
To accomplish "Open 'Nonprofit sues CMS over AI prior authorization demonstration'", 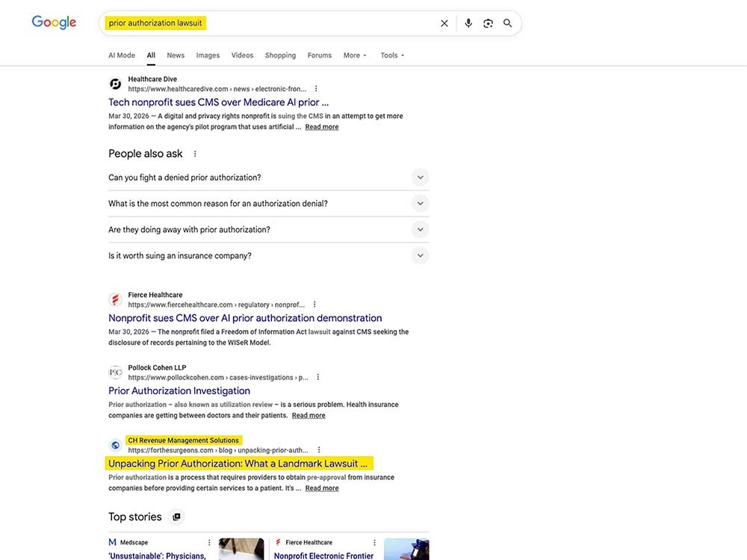I will tap(245, 318).
